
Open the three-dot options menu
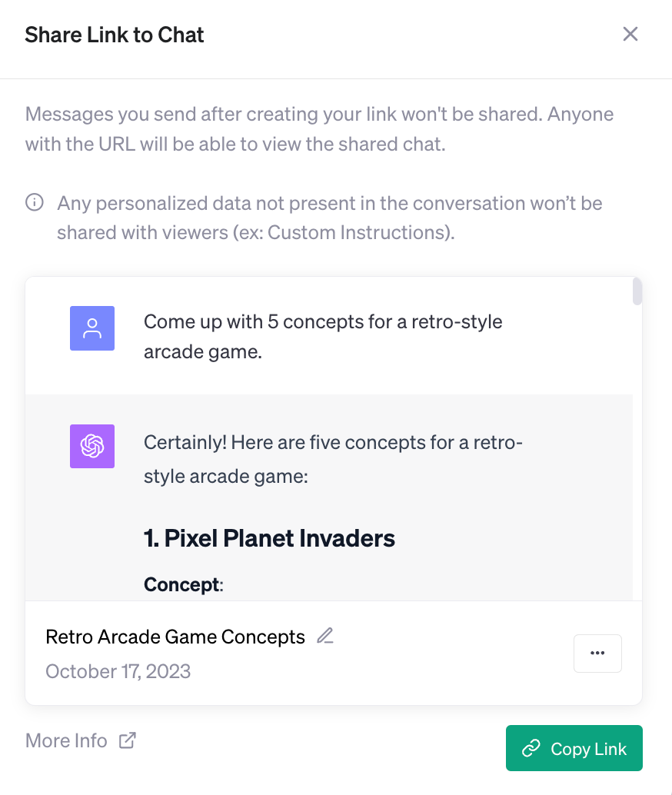point(597,654)
